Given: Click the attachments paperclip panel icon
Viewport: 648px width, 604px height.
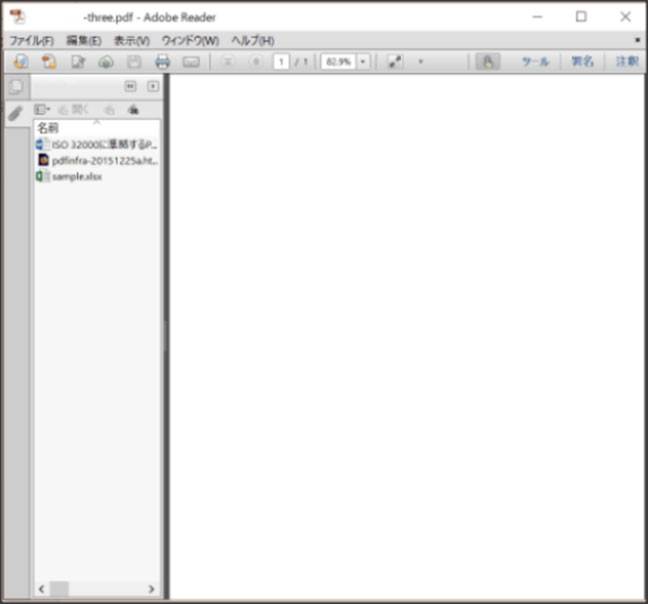Looking at the screenshot, I should click(x=16, y=113).
